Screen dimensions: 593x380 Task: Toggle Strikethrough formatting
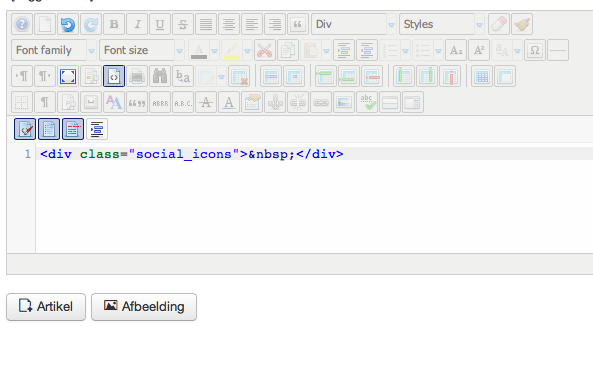(x=183, y=25)
